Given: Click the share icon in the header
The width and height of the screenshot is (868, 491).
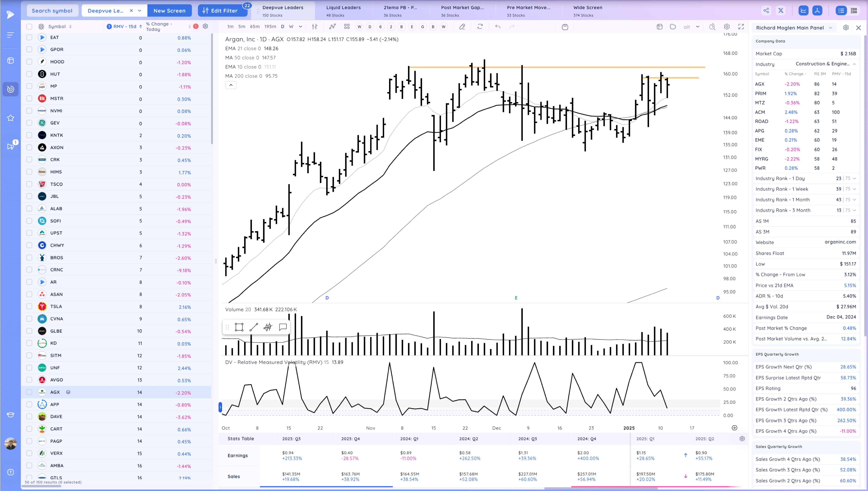Looking at the screenshot, I should 766,10.
